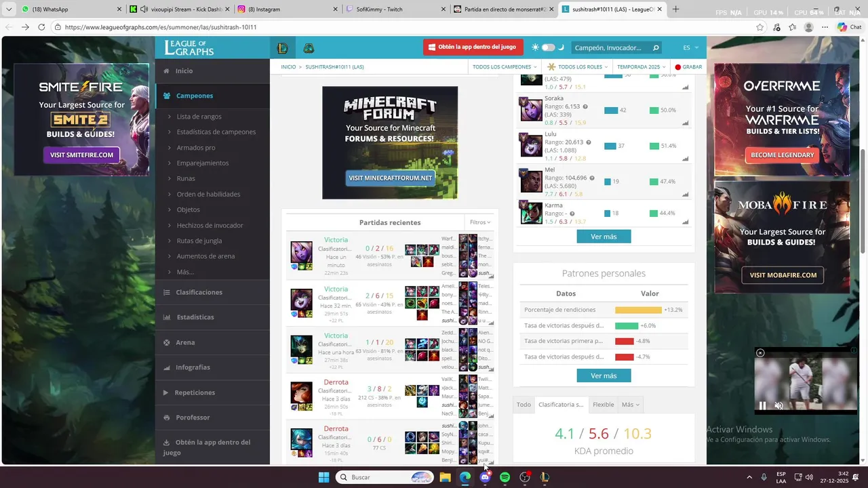This screenshot has height=488, width=868.
Task: Open Rutas de jungla in the sidebar
Action: point(199,241)
